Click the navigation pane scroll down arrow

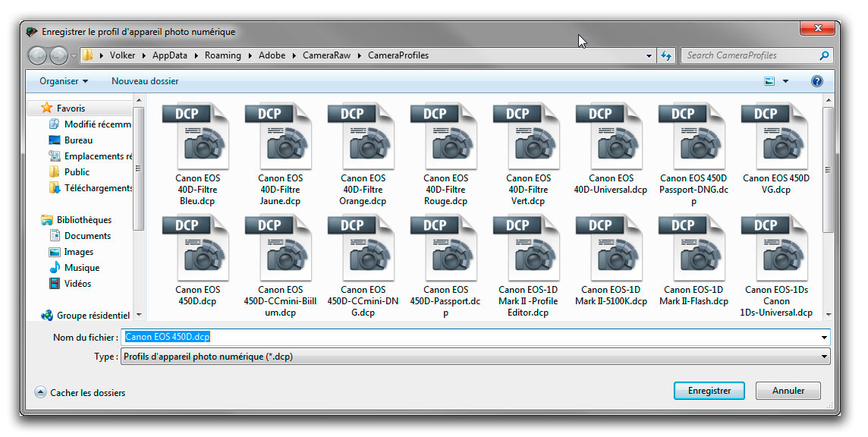point(139,315)
